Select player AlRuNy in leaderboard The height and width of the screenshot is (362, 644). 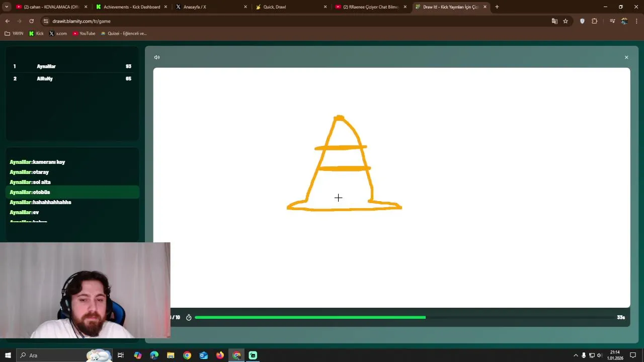72,78
